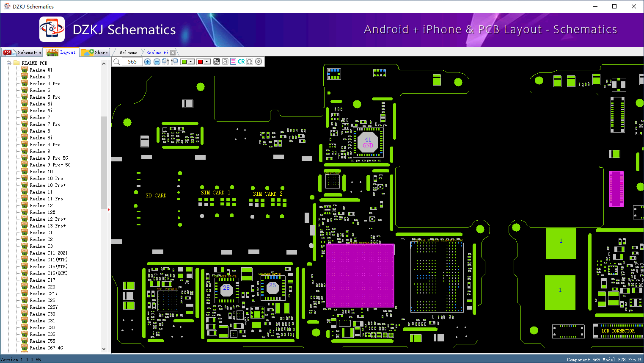
Task: Switch to the Welcome document tab
Action: pos(128,53)
